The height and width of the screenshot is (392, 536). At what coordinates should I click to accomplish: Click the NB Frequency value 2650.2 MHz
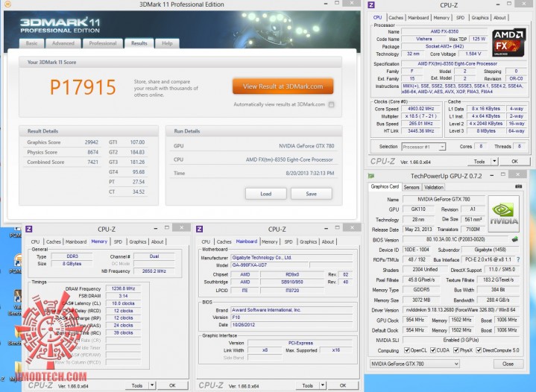pyautogui.click(x=154, y=271)
